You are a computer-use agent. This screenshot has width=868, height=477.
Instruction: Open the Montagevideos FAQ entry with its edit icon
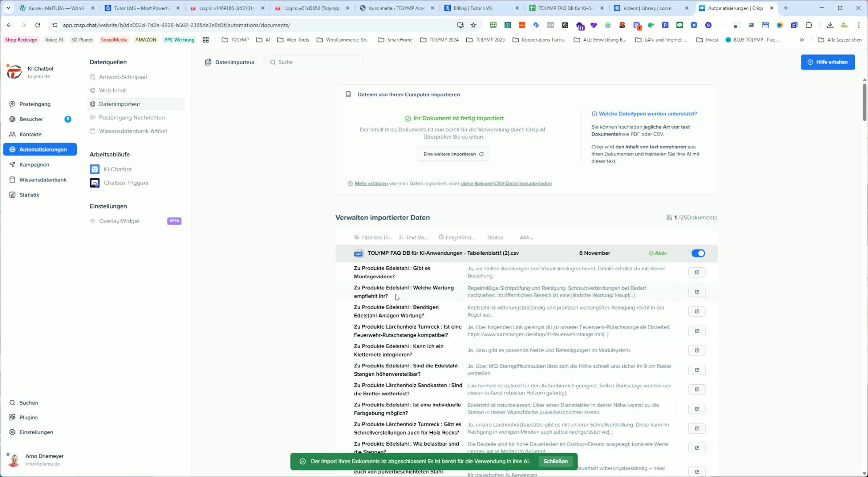(x=697, y=272)
